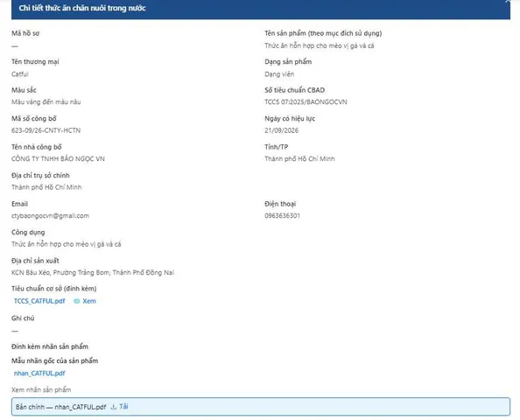This screenshot has height=420, width=520.
Task: Click the effective date 21/09/2026
Action: pos(281,130)
